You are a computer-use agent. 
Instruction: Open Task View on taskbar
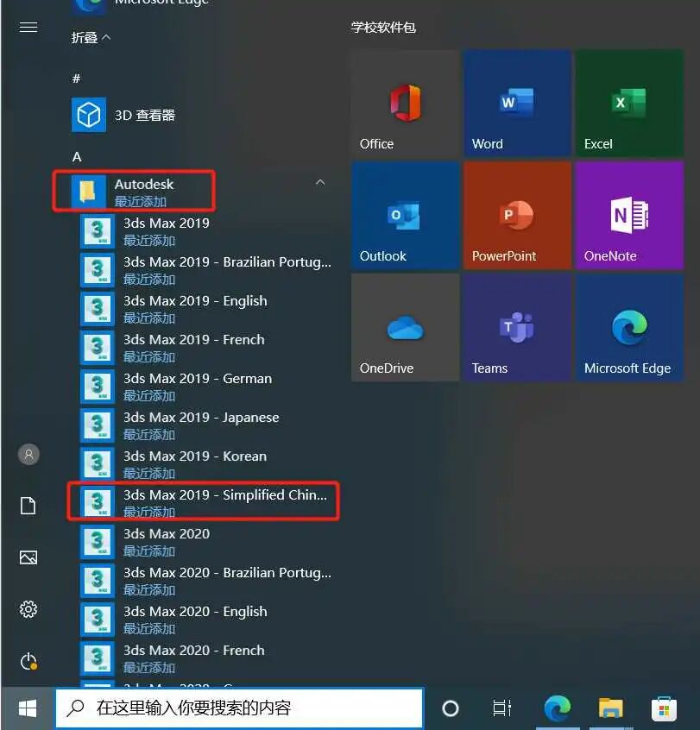pyautogui.click(x=502, y=708)
